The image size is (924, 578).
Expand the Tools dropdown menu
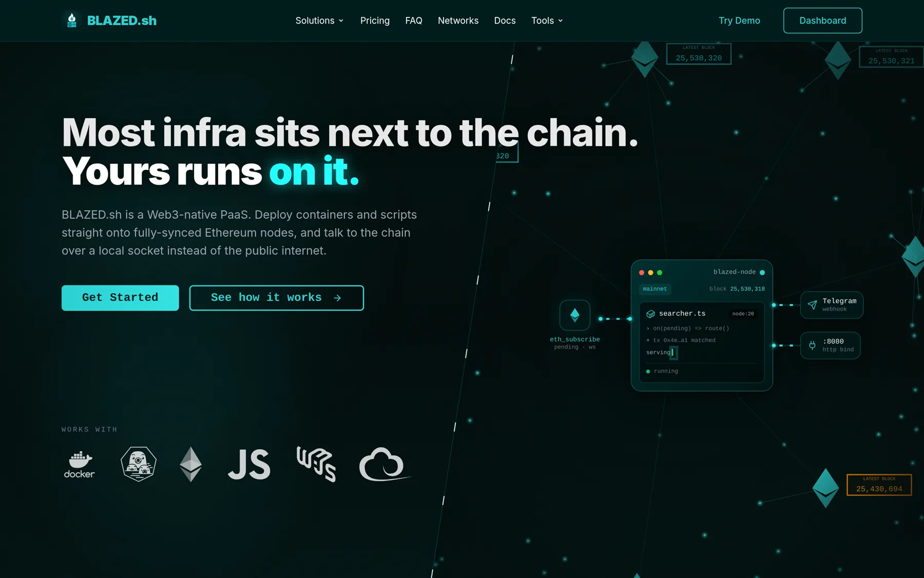coord(547,21)
